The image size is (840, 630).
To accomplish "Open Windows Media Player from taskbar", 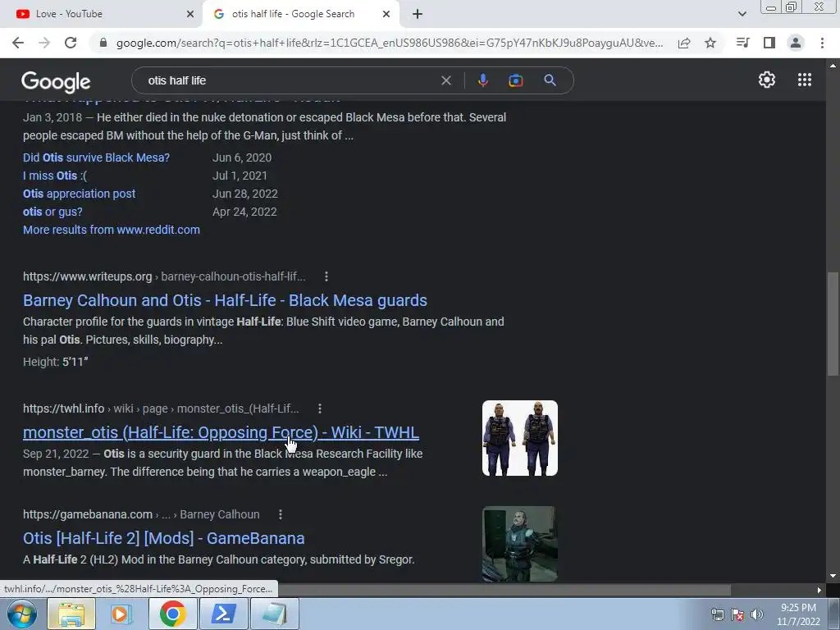I will (x=121, y=614).
